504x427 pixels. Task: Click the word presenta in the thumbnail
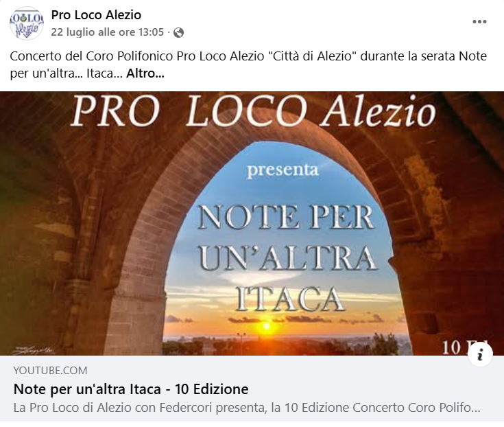coord(283,170)
